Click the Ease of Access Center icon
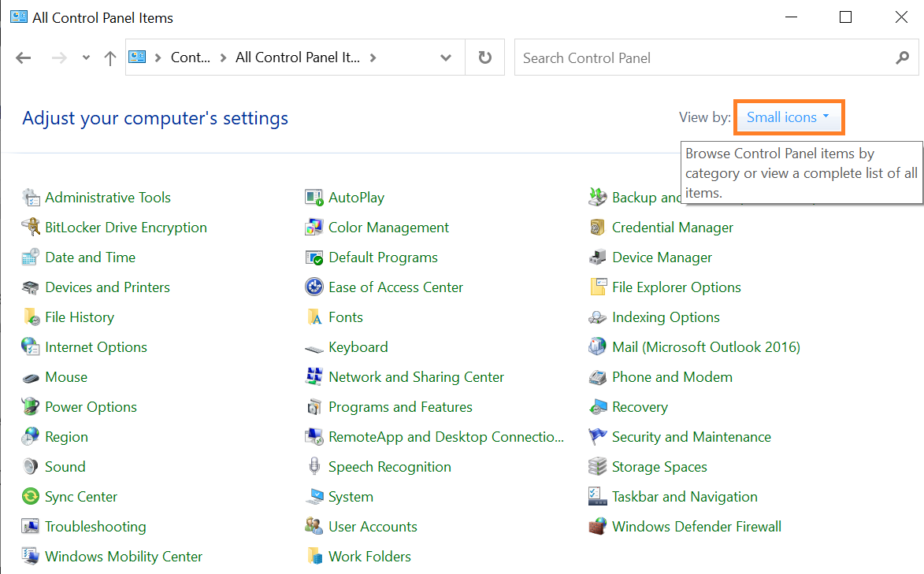The width and height of the screenshot is (924, 574). click(314, 287)
